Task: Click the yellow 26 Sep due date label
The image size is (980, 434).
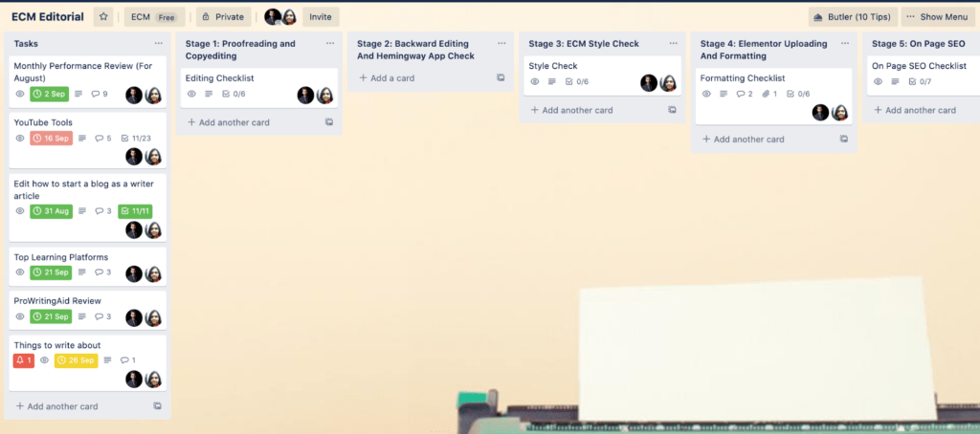Action: pyautogui.click(x=76, y=360)
